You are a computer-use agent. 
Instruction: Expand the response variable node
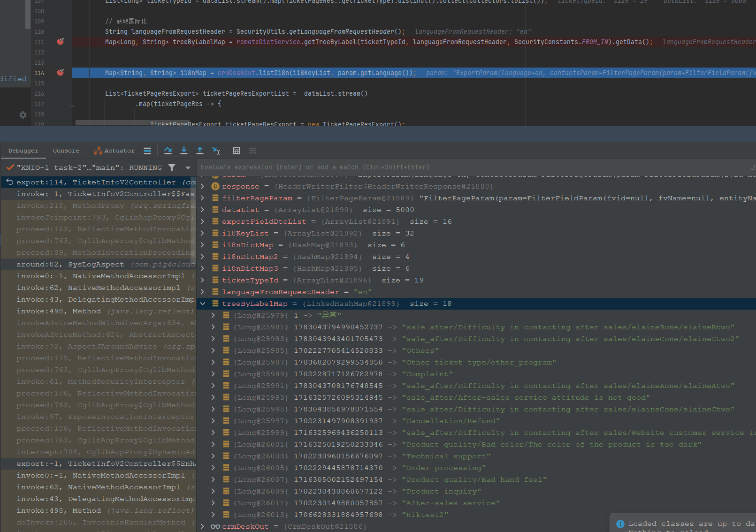203,186
